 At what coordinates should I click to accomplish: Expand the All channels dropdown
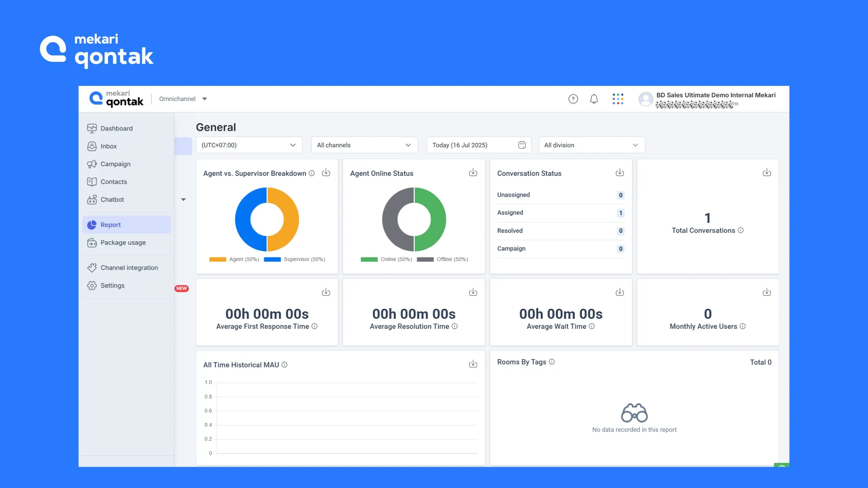(x=364, y=145)
